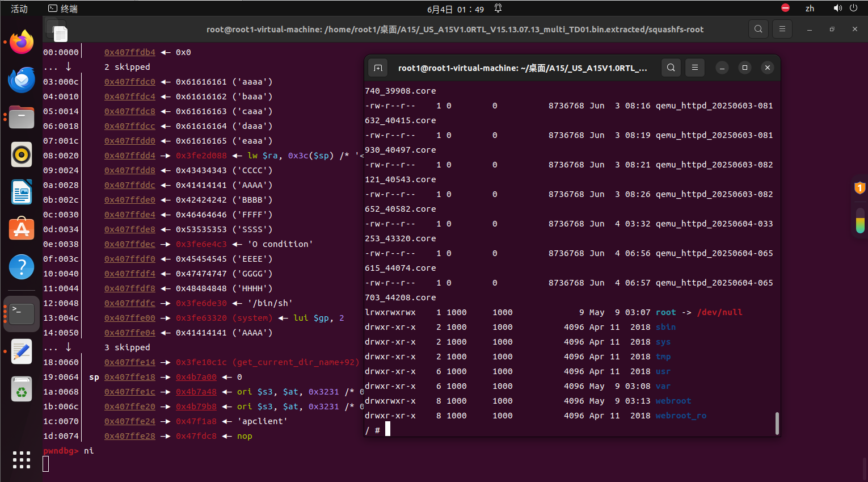Click 'apclient' string in stack dump

[x=263, y=421]
